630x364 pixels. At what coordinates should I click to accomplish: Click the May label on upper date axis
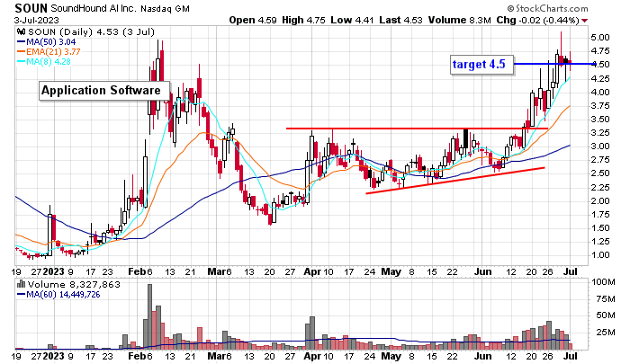pyautogui.click(x=391, y=271)
